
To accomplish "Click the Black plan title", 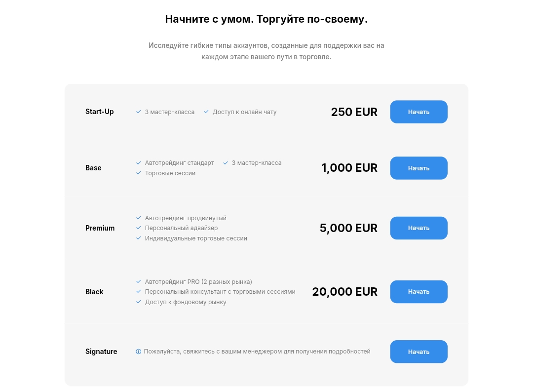I will (94, 292).
